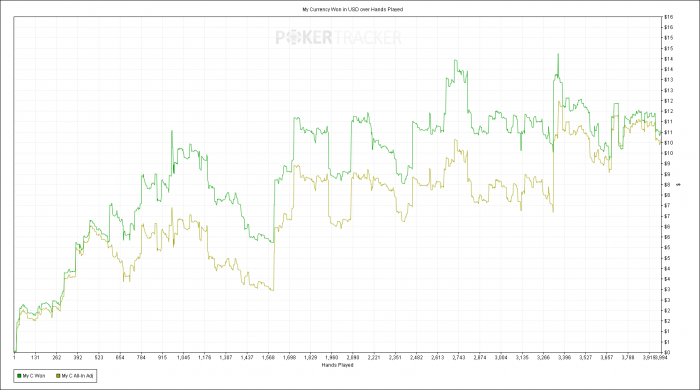Click the '2,482' x-axis tick label
700x390 pixels.
(x=416, y=357)
